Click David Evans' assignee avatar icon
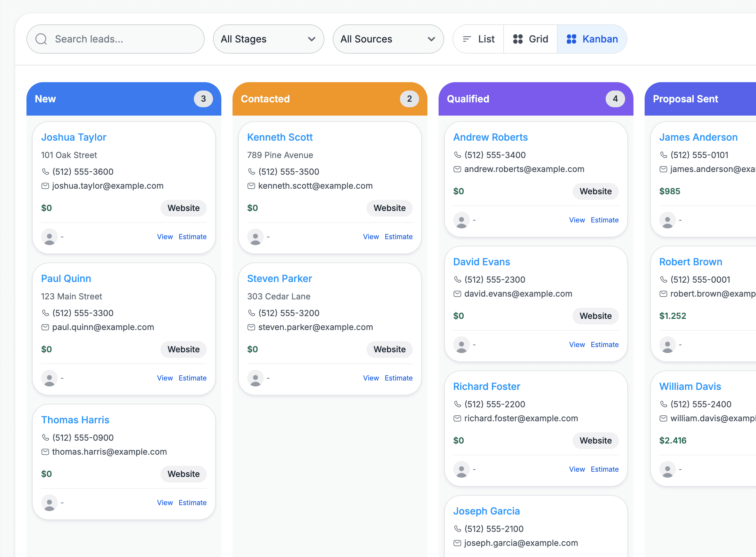The height and width of the screenshot is (557, 756). pyautogui.click(x=462, y=345)
